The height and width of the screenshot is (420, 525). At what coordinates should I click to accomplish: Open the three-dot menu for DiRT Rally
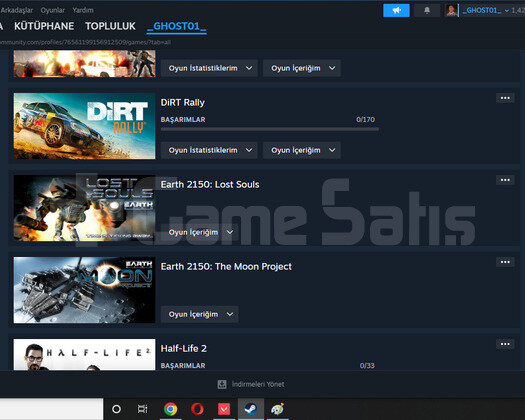pos(505,98)
